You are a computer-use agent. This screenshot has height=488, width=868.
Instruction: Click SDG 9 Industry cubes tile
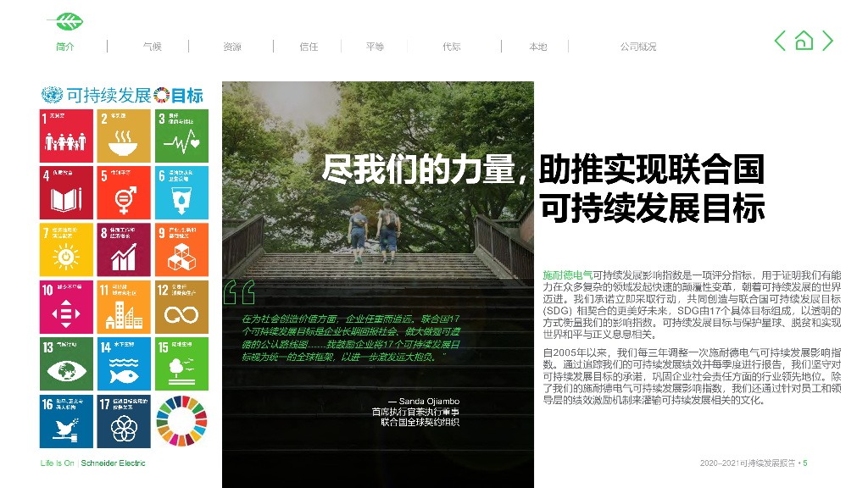181,250
